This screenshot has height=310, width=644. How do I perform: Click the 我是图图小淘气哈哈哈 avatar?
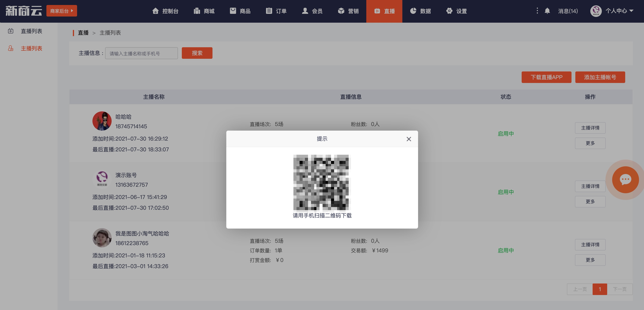tap(102, 238)
